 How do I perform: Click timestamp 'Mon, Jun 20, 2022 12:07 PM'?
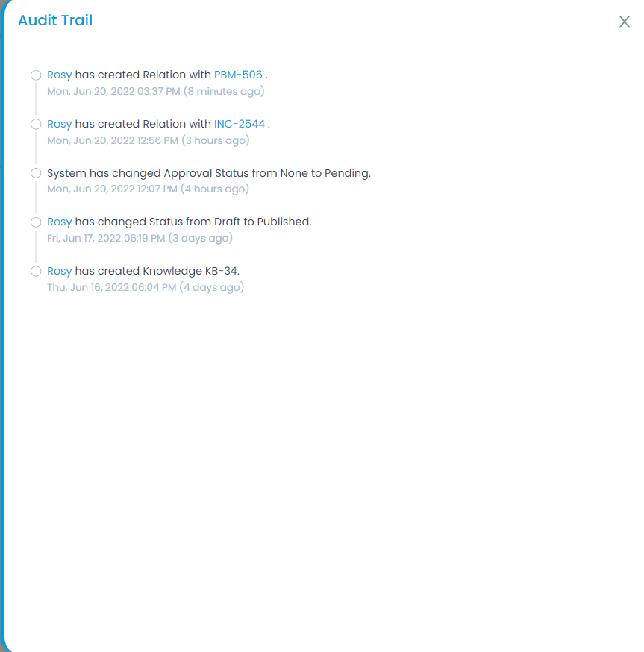pos(112,189)
